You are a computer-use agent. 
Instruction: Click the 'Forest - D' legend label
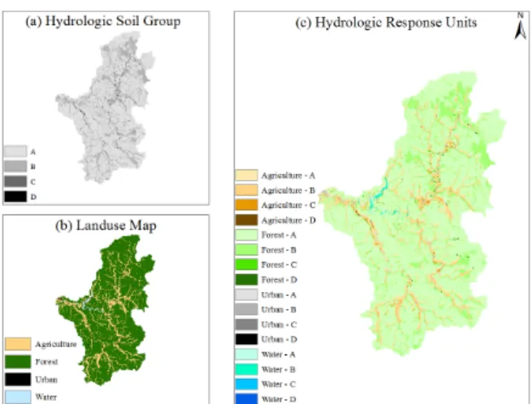[279, 280]
